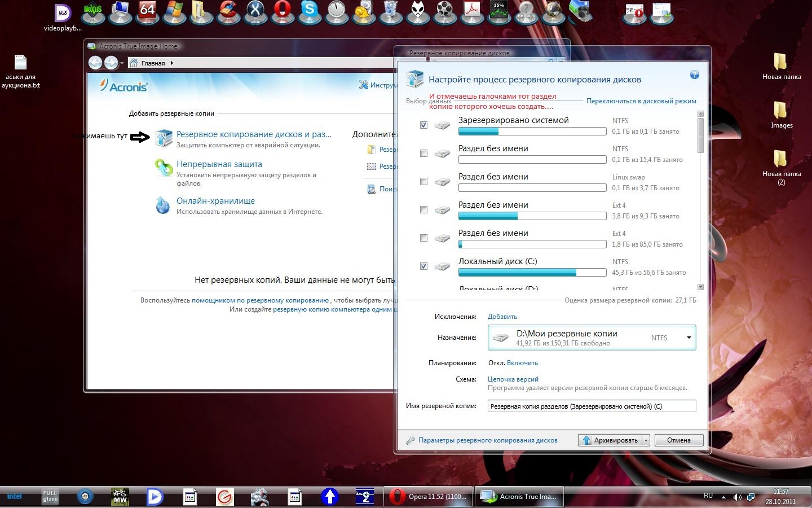Switch to Opera 11.52 taskbar window
The image size is (812, 508).
tap(428, 496)
